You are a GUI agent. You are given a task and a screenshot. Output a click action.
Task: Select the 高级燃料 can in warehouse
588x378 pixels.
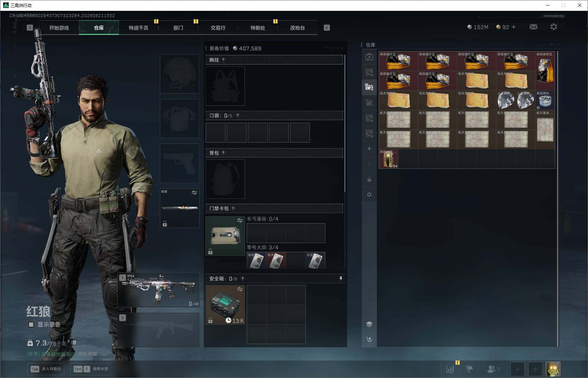pyautogui.click(x=545, y=100)
